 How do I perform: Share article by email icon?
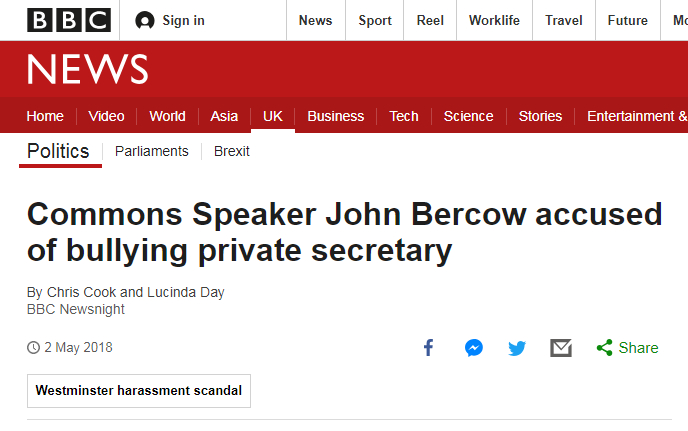pyautogui.click(x=561, y=348)
